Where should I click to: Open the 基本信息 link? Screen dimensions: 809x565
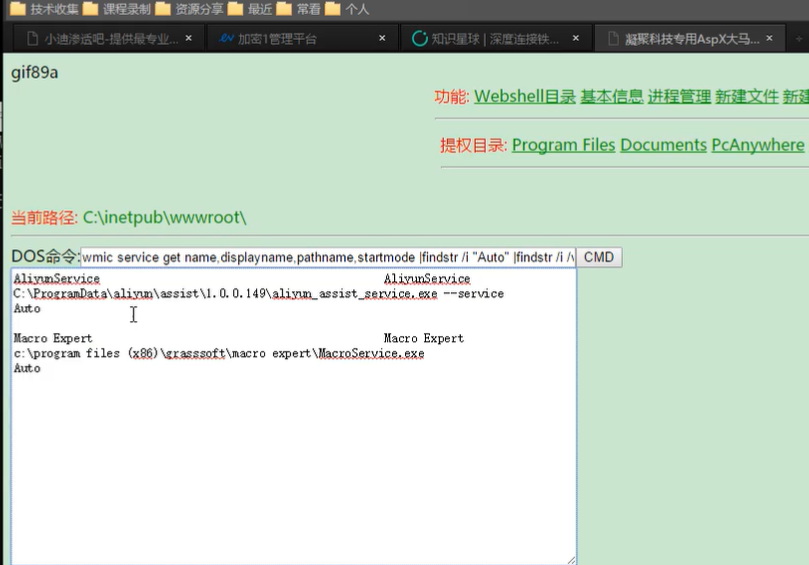[x=611, y=96]
